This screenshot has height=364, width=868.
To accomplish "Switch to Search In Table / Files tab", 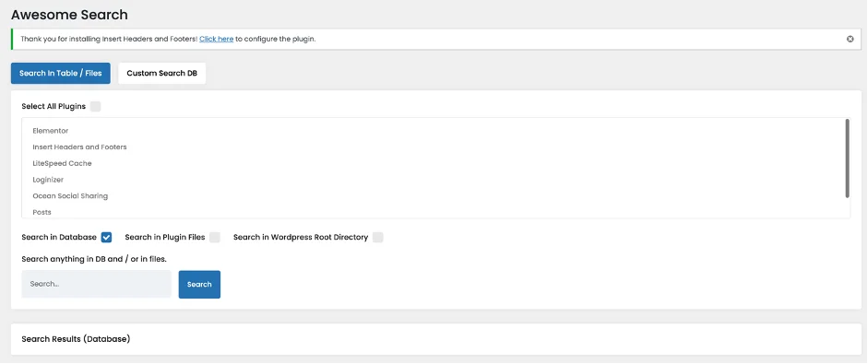I will click(60, 73).
